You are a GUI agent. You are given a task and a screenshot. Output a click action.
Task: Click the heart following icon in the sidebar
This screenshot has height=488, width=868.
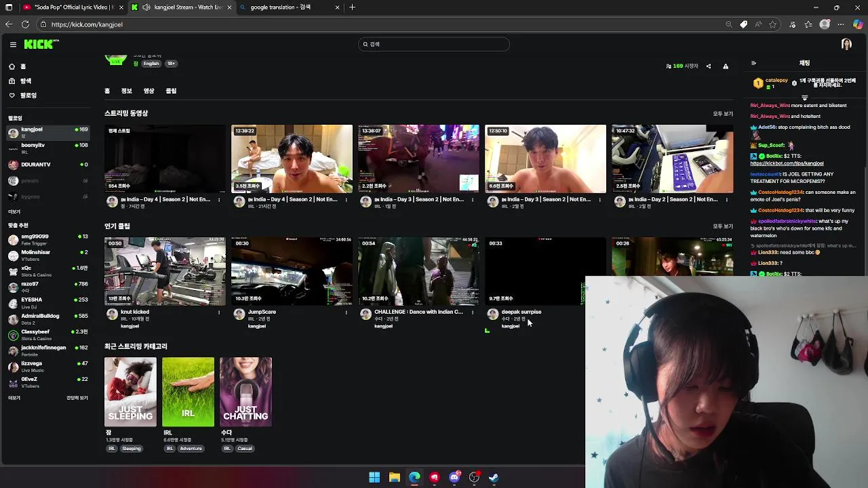tap(12, 96)
